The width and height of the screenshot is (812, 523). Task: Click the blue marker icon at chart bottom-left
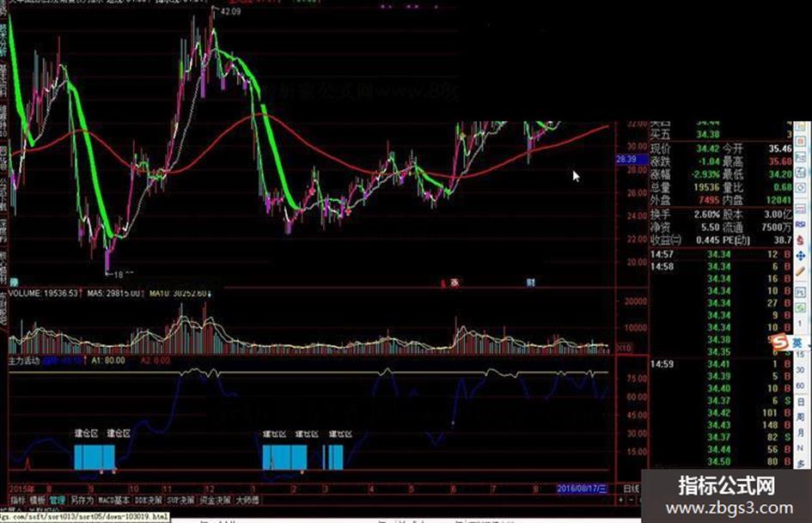[x=14, y=283]
